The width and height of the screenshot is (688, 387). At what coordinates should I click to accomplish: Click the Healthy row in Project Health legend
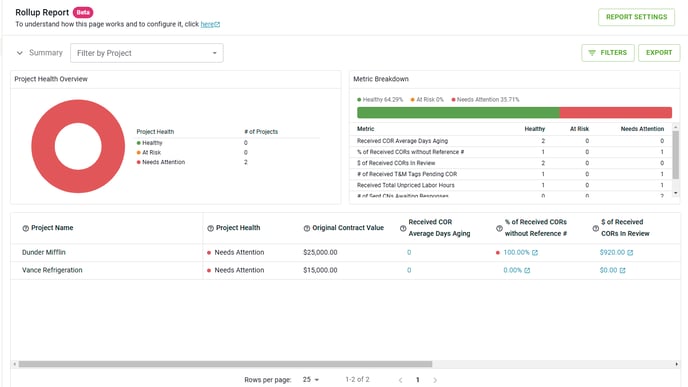click(x=228, y=143)
